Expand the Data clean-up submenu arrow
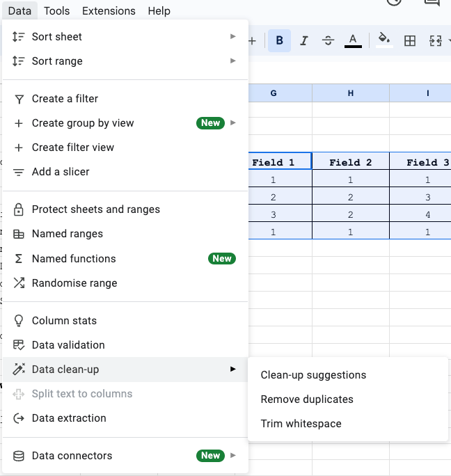 [x=233, y=369]
